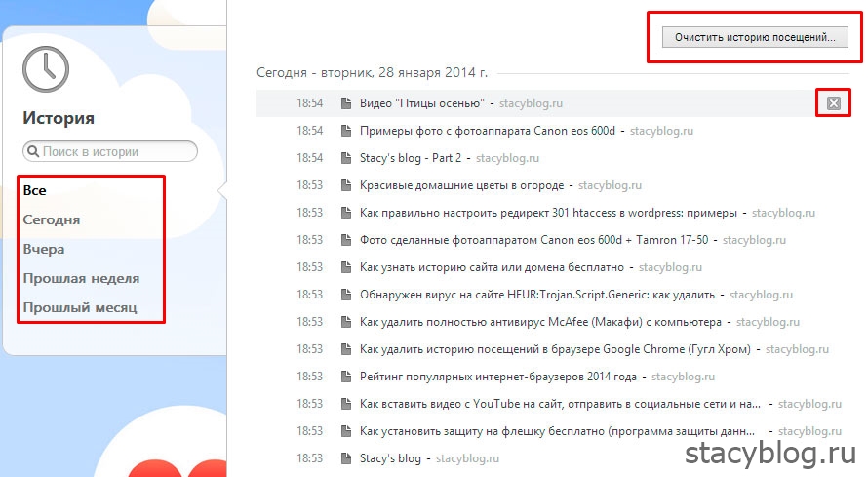Filter history by Прошлый месяц
Image resolution: width=868 pixels, height=477 pixels.
coord(80,307)
